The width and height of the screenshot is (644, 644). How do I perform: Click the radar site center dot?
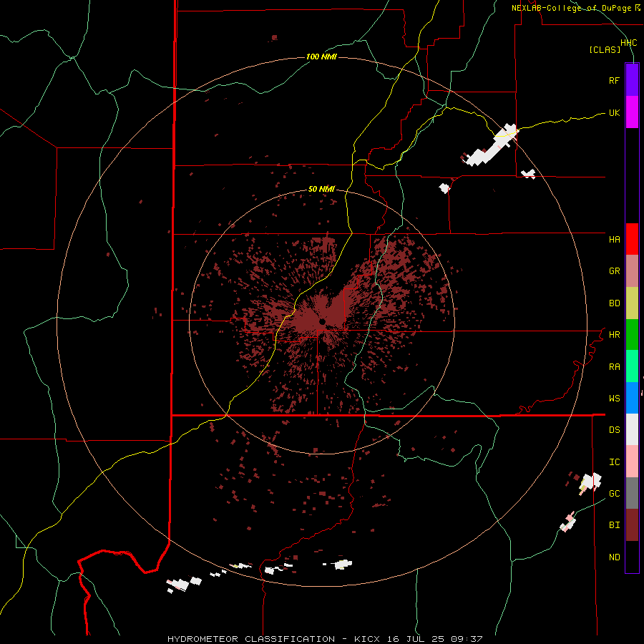(323, 321)
